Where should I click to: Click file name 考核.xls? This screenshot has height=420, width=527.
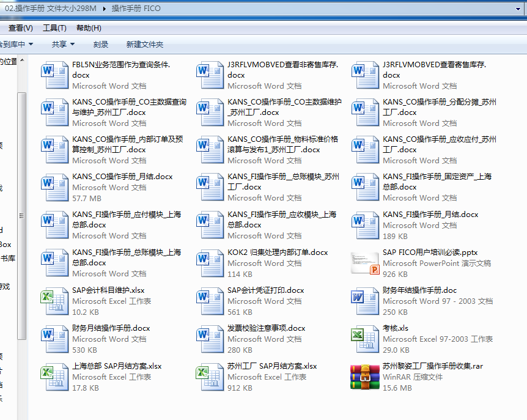(395, 328)
